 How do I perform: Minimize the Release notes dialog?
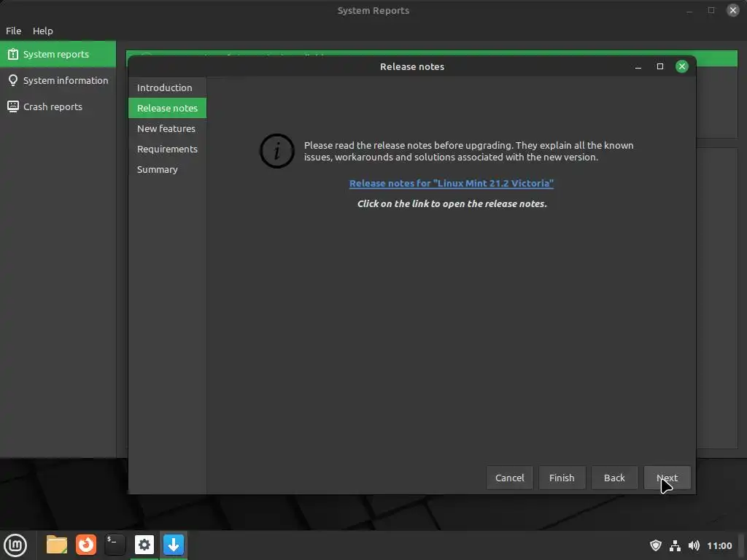coord(638,66)
